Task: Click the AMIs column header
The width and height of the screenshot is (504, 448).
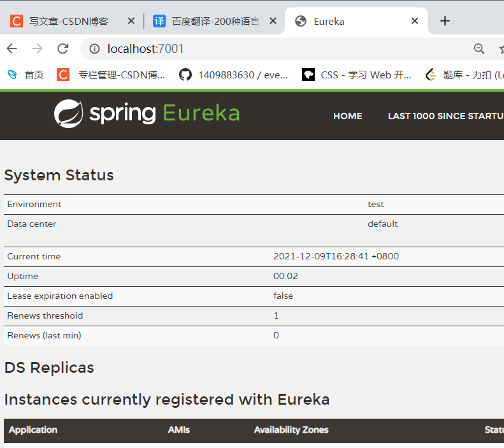Action: click(x=179, y=430)
